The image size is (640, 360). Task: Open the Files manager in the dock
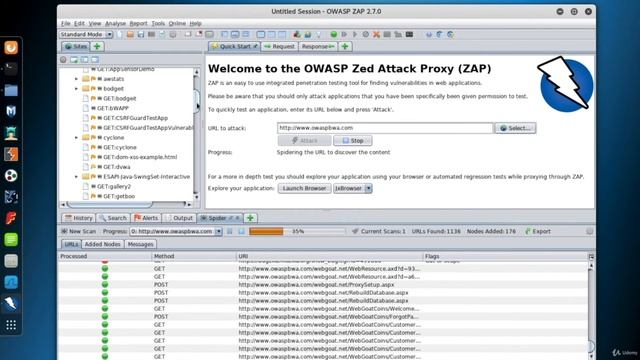click(x=11, y=90)
